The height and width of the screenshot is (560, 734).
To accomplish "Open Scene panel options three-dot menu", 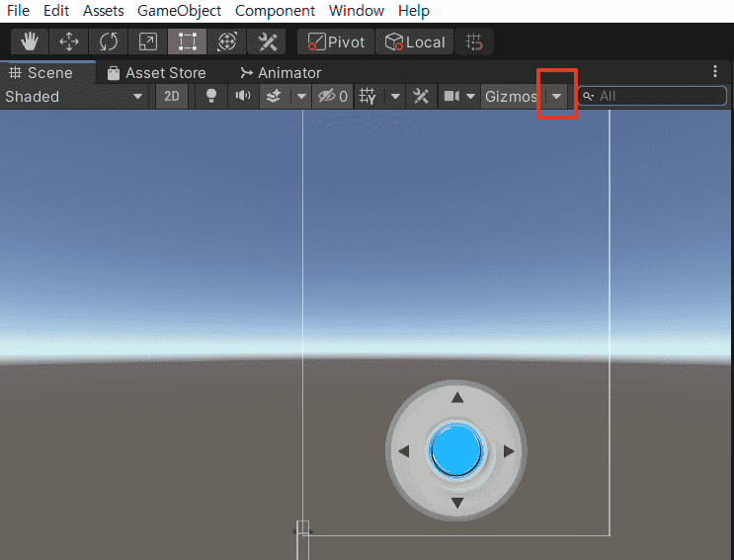I will 715,71.
